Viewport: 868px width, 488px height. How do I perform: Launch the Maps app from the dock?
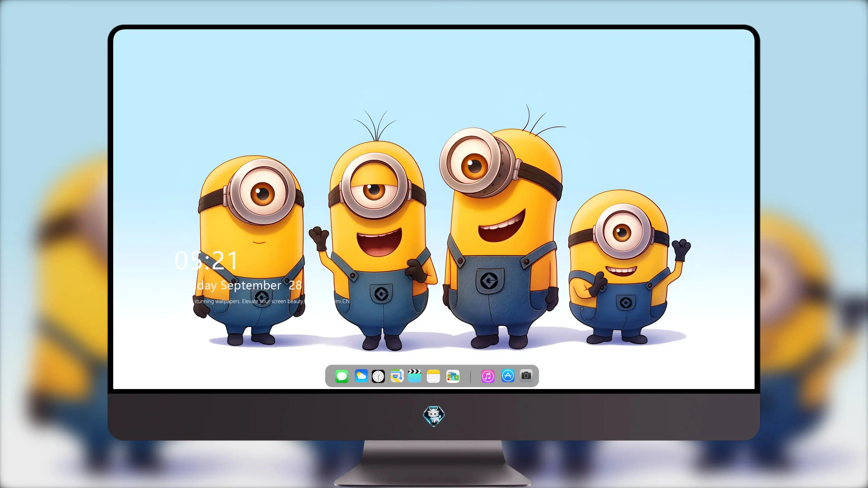tap(397, 376)
